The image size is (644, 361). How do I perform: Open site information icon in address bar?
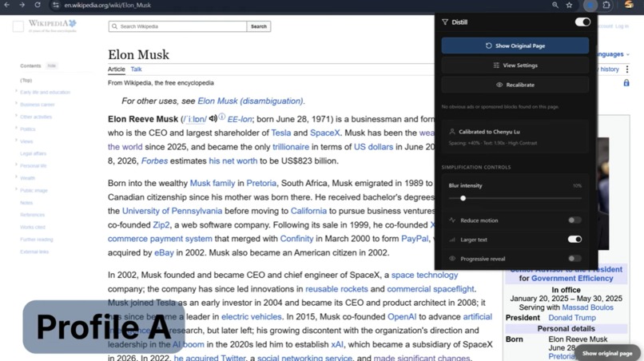point(56,6)
